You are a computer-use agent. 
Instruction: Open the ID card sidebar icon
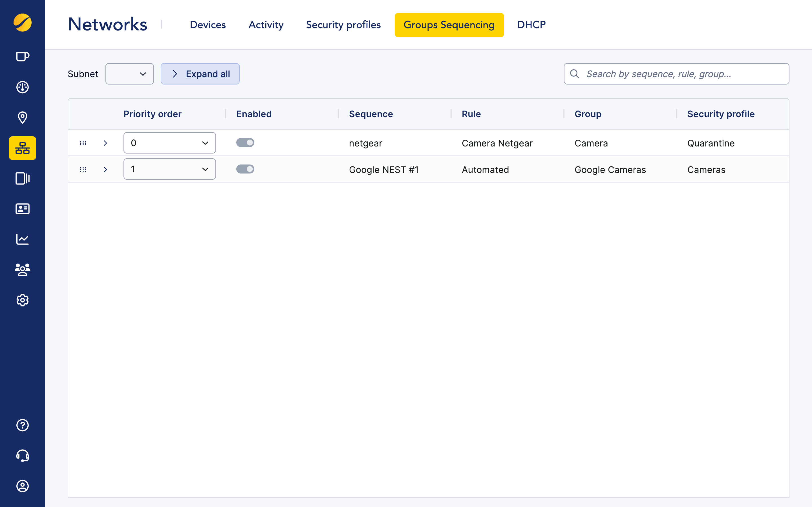23,209
